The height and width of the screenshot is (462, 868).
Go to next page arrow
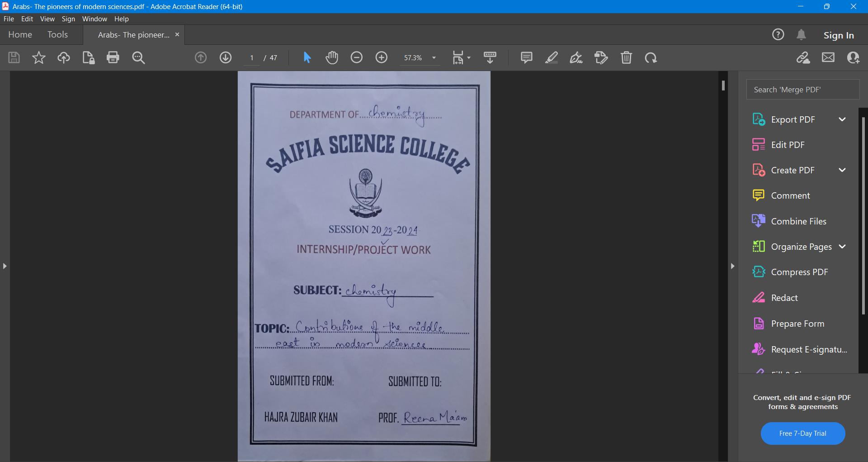click(x=226, y=57)
